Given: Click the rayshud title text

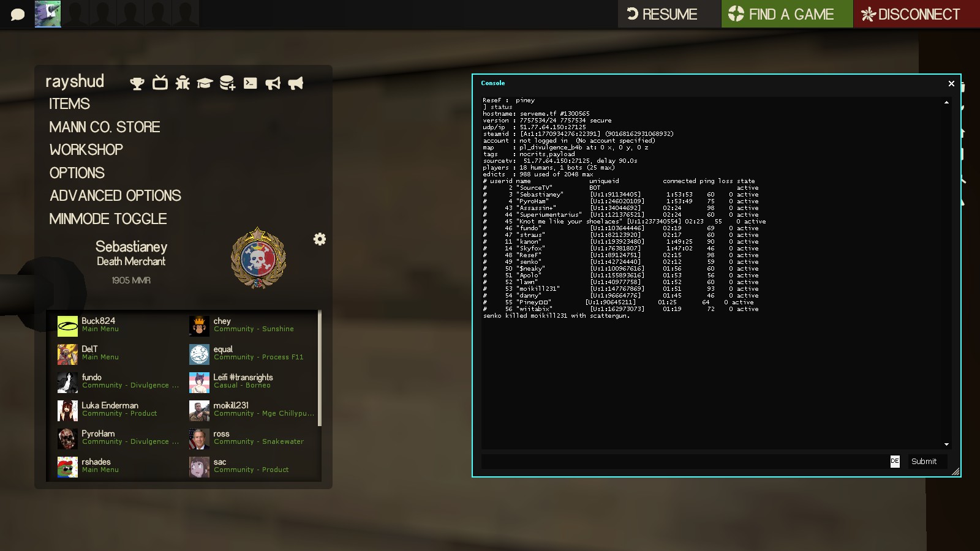Looking at the screenshot, I should [x=75, y=81].
